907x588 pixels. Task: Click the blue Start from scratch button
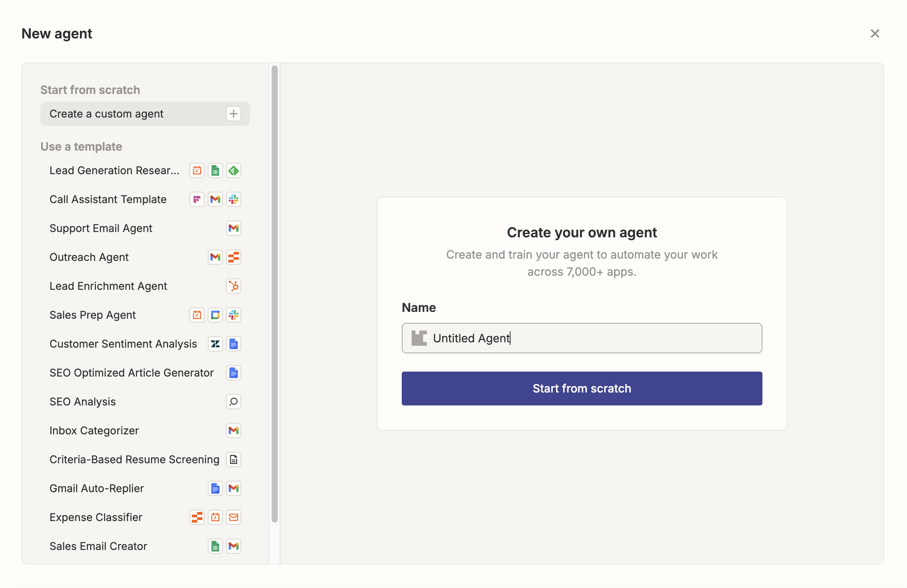pos(582,388)
